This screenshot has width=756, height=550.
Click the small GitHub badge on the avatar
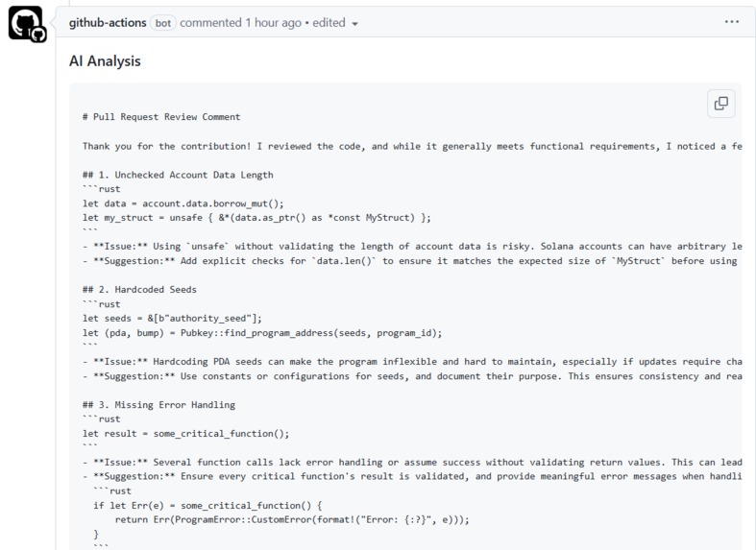pos(38,35)
